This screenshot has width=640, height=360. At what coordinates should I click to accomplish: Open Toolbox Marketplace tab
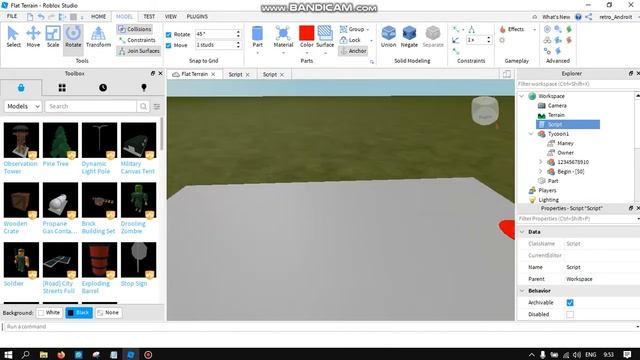21,88
